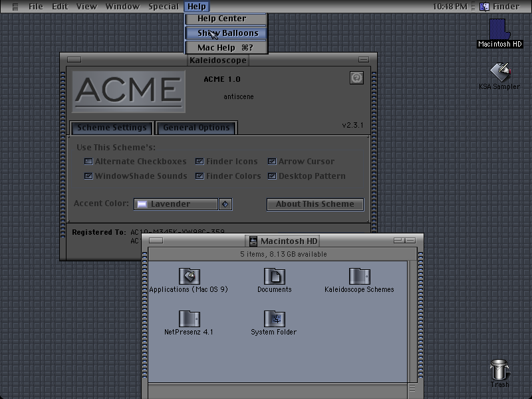Choose Show Balloons menu item
Image resolution: width=532 pixels, height=399 pixels.
226,33
